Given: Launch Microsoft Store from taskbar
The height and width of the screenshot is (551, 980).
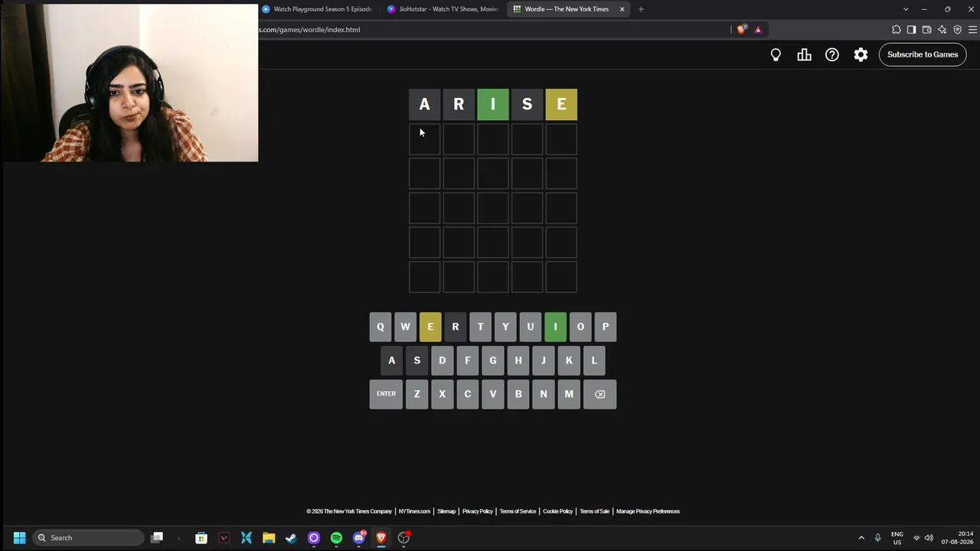Looking at the screenshot, I should point(201,538).
